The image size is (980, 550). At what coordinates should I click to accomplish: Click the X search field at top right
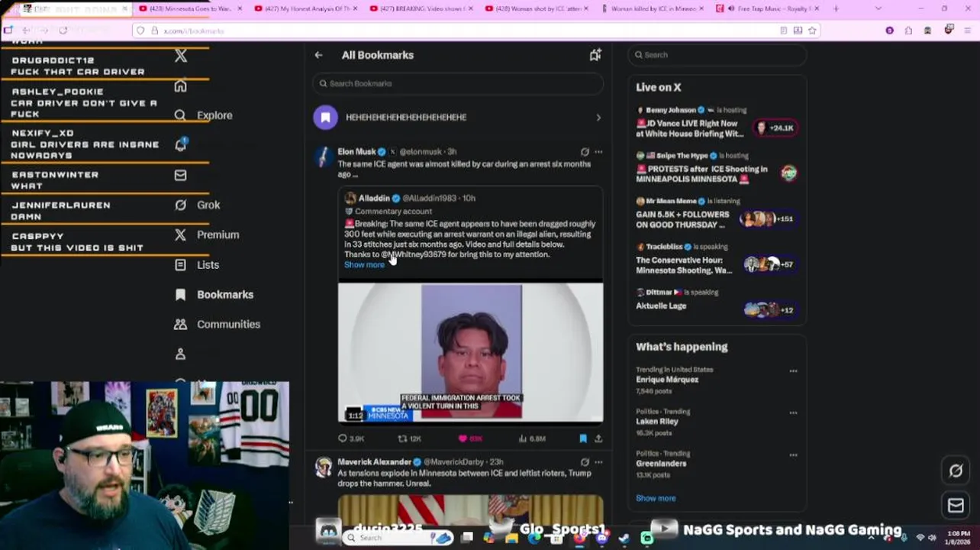tap(717, 55)
